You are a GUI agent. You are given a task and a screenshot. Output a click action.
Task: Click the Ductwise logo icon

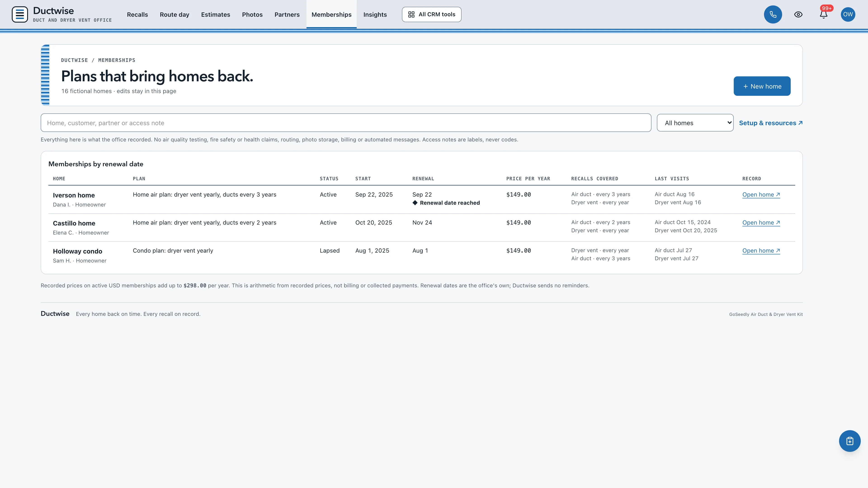pos(20,14)
